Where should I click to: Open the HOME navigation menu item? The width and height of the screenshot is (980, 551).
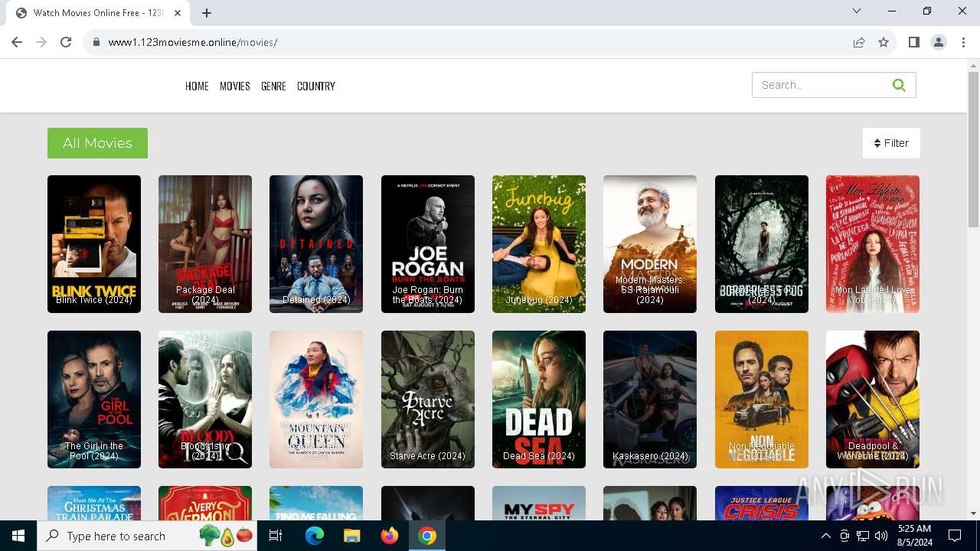click(x=197, y=86)
